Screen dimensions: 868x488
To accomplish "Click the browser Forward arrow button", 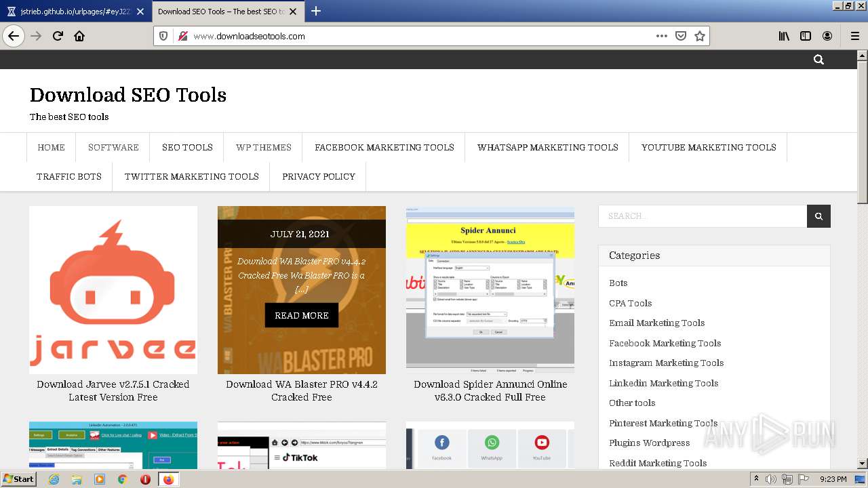I will tap(36, 36).
